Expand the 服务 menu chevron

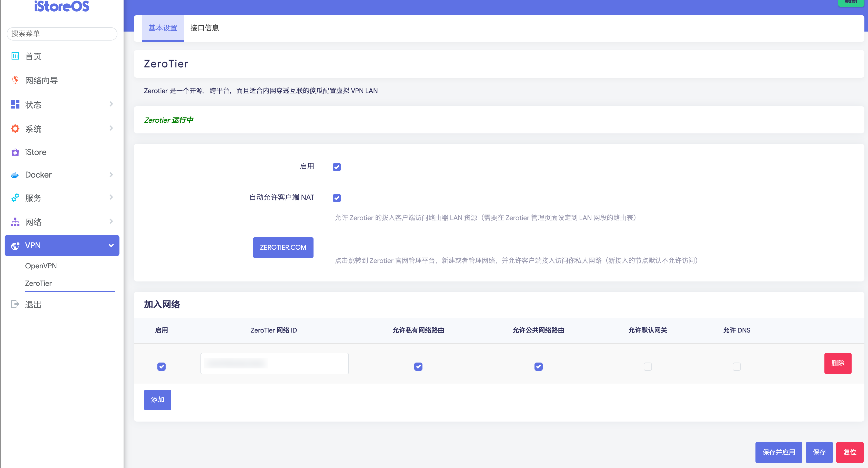coord(111,197)
